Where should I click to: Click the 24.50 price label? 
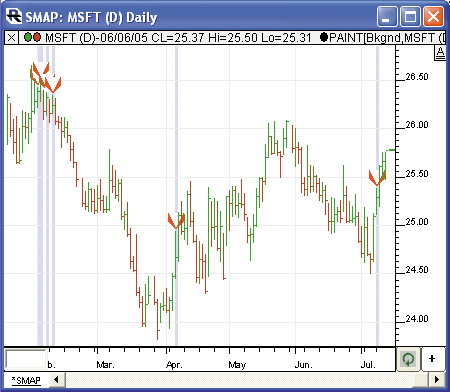(417, 270)
